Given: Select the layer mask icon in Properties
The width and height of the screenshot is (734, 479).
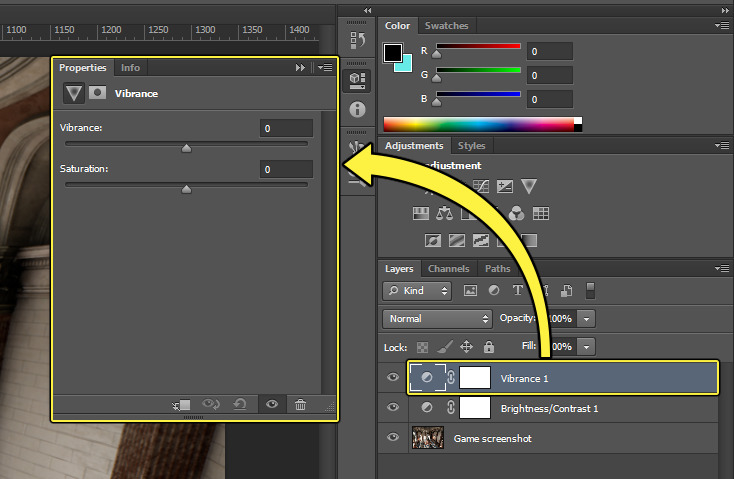Looking at the screenshot, I should [98, 93].
